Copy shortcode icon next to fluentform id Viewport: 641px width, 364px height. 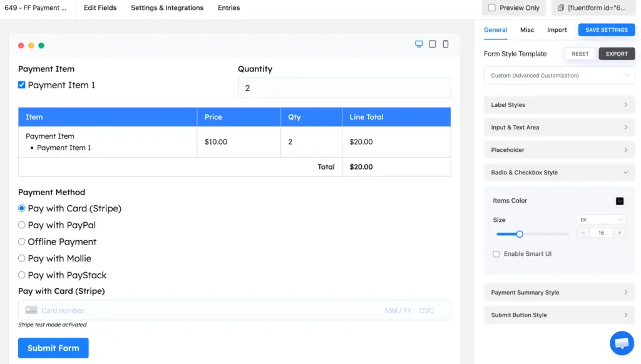pyautogui.click(x=561, y=8)
